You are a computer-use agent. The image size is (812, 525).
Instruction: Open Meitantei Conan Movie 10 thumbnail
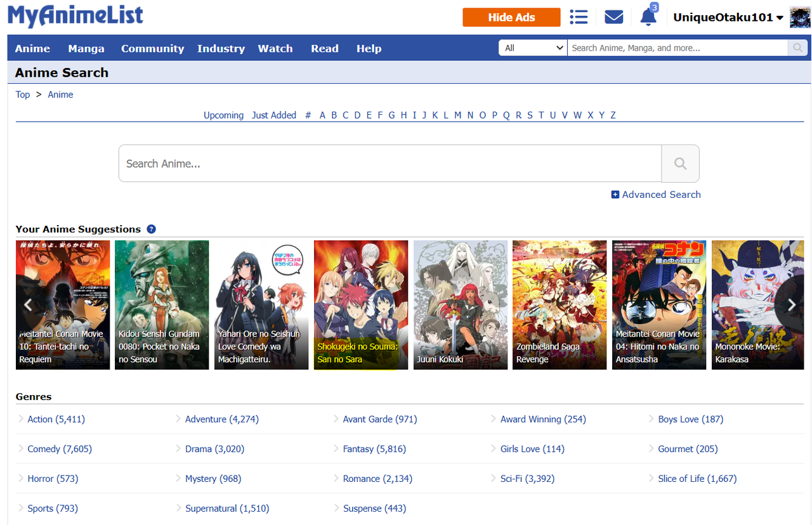[x=63, y=305]
